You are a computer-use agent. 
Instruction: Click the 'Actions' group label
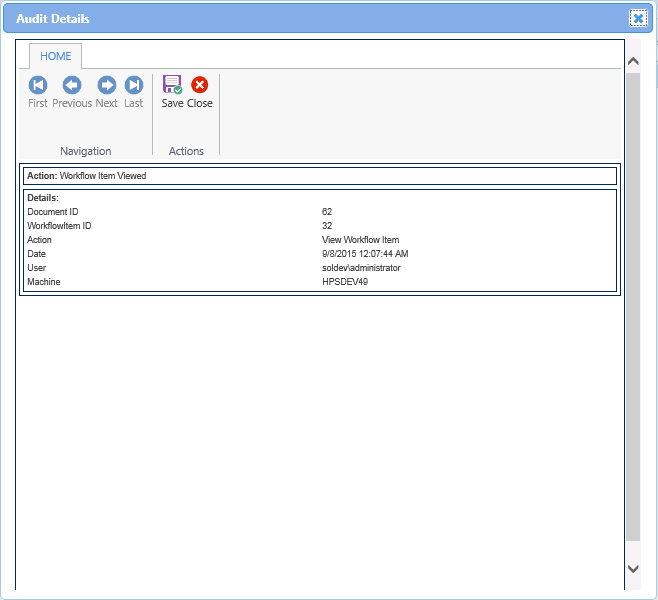point(186,151)
